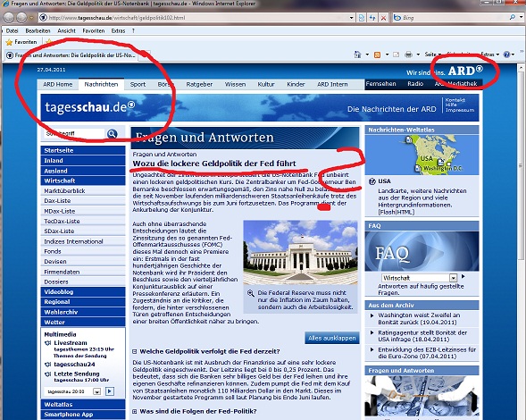The width and height of the screenshot is (526, 420).
Task: Click the site search magnifier button
Action: [x=112, y=134]
